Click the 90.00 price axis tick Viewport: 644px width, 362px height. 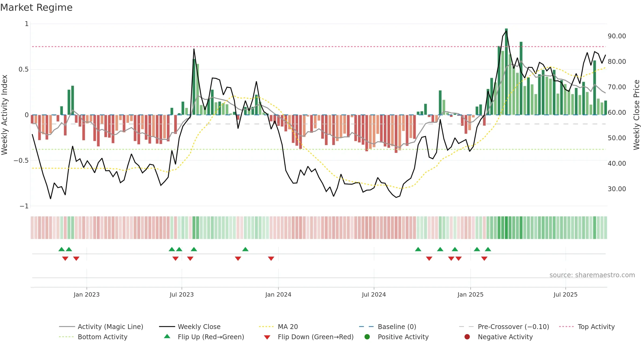point(617,36)
